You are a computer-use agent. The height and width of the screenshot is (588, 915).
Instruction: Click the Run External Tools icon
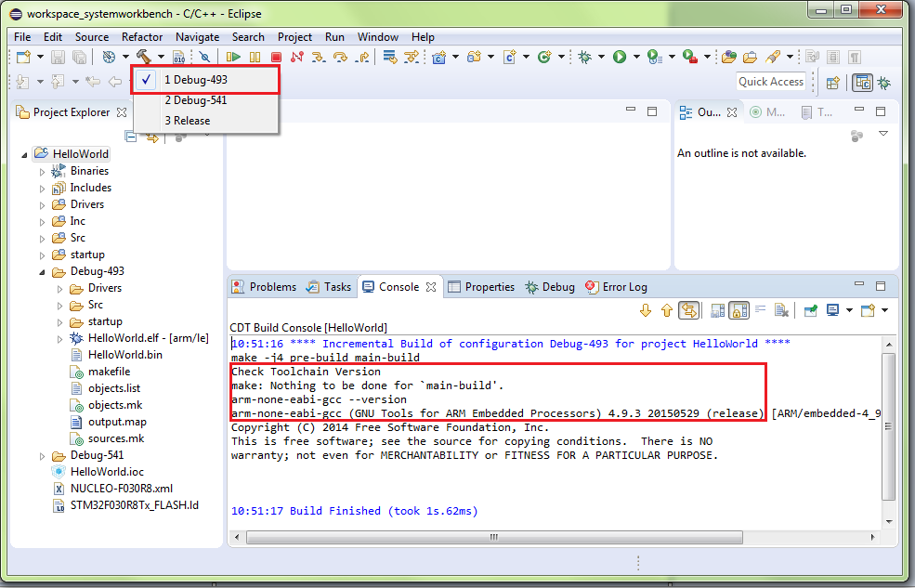tap(690, 57)
